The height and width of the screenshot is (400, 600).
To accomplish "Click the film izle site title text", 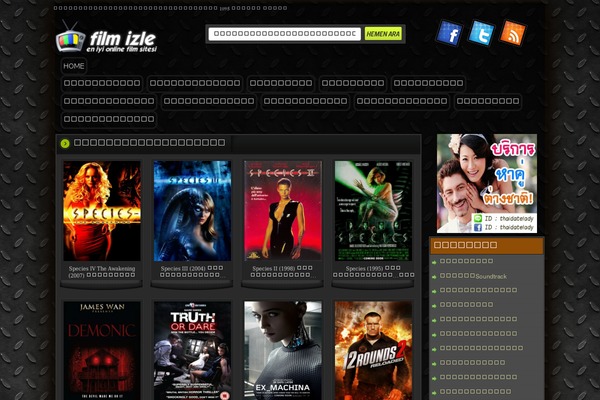I will coord(122,39).
